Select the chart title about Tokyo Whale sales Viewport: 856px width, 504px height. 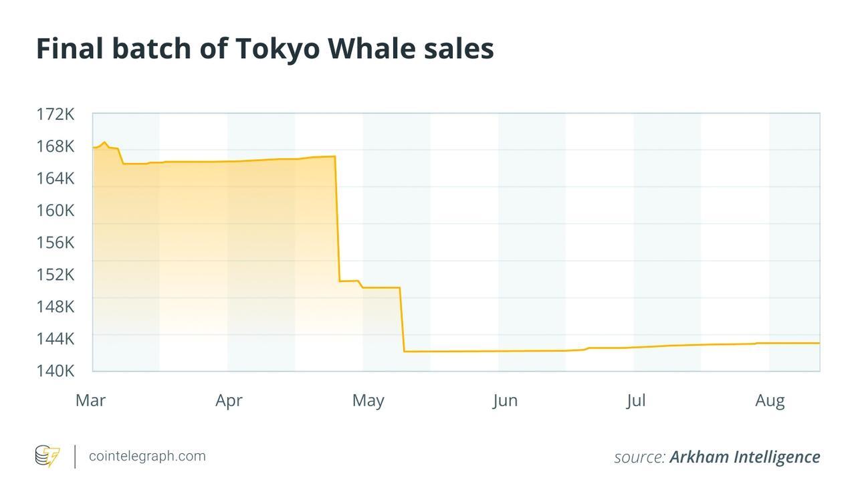point(265,49)
